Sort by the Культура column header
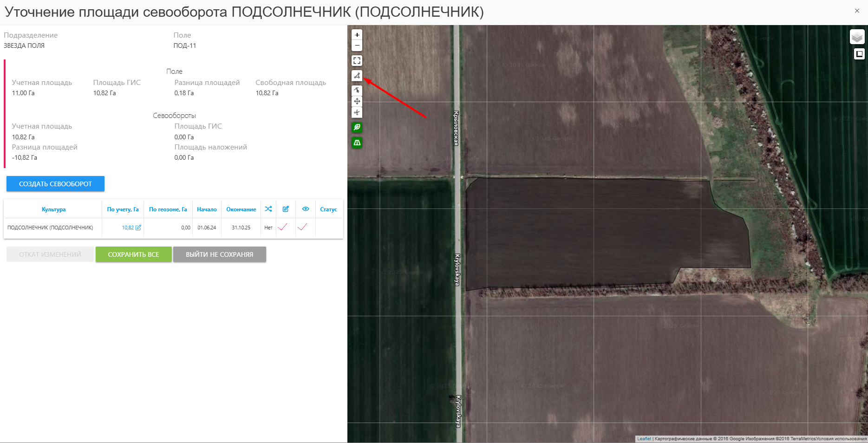The height and width of the screenshot is (443, 868). [53, 209]
